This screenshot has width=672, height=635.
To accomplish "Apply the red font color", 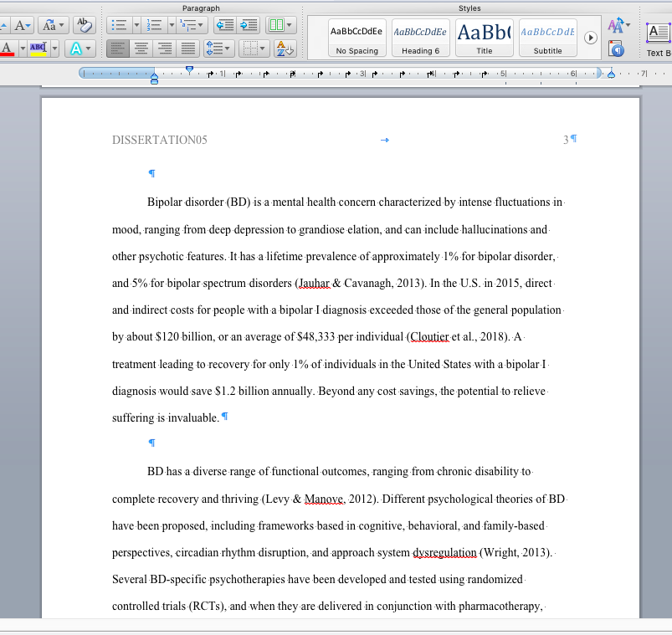I will tap(8, 49).
